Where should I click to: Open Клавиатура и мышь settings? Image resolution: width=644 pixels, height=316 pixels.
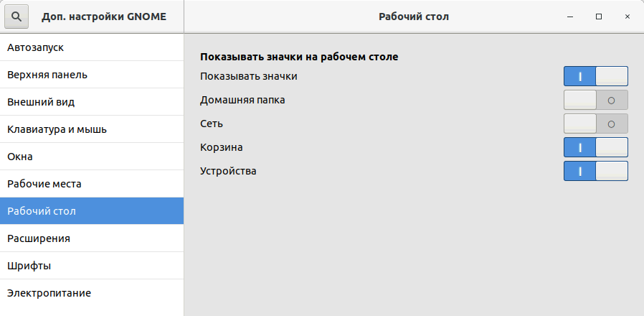92,129
